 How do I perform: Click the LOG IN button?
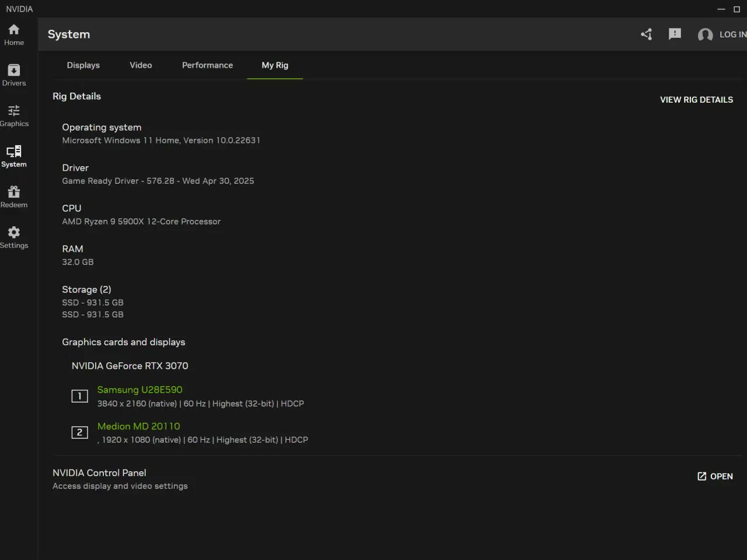coord(732,34)
